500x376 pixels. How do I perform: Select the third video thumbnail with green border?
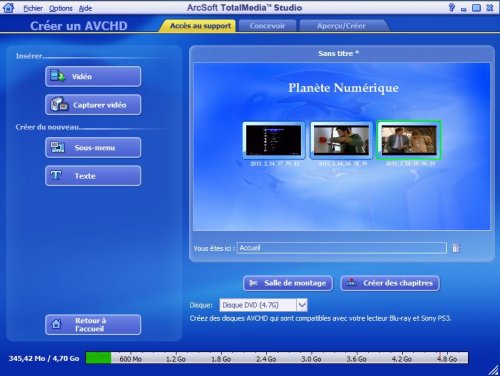click(x=409, y=140)
